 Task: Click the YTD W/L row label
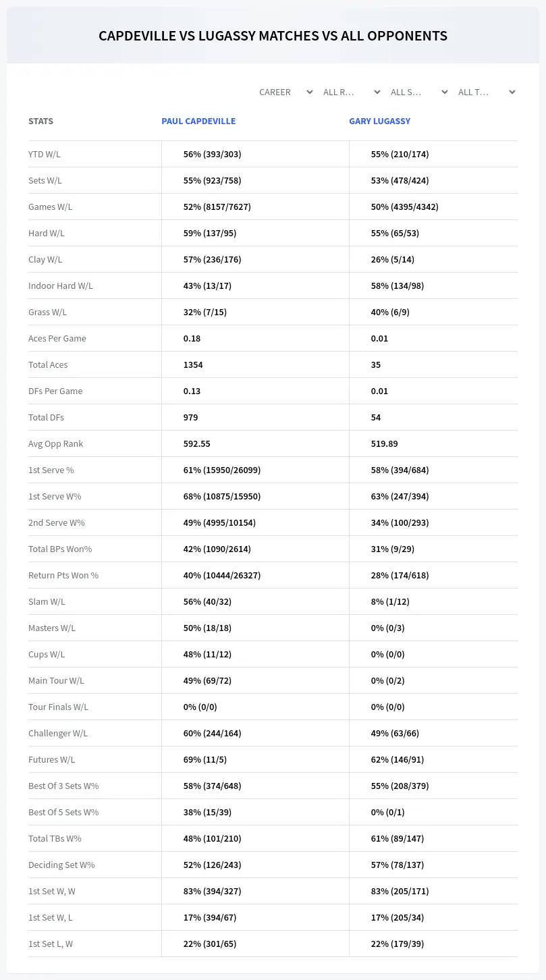45,154
